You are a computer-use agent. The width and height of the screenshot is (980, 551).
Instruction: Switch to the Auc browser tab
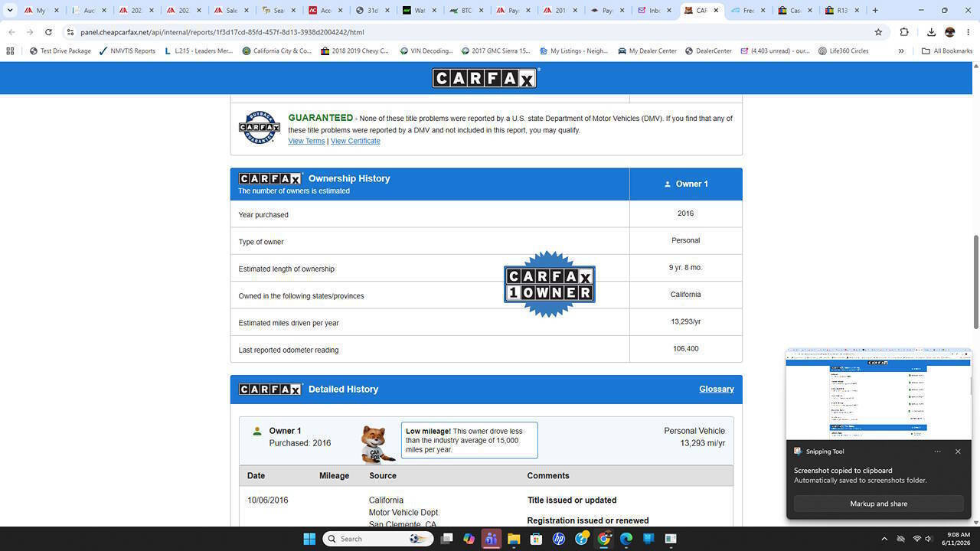click(x=90, y=11)
